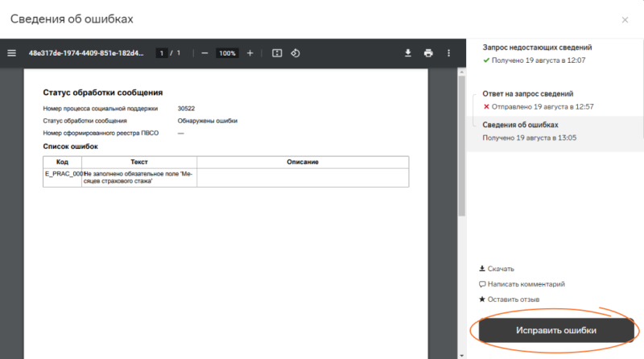Viewport: 644px width, 359px height.
Task: Click the Код column header
Action: click(63, 162)
